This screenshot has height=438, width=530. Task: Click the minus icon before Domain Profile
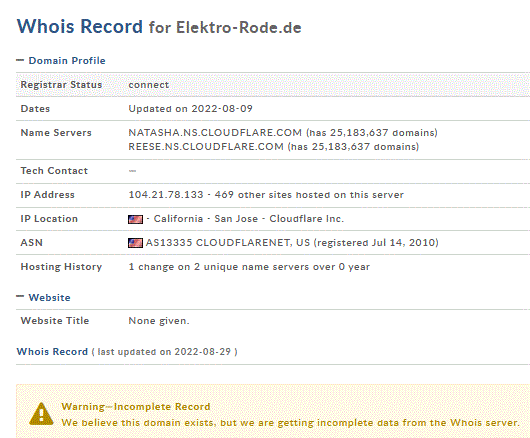tap(20, 60)
